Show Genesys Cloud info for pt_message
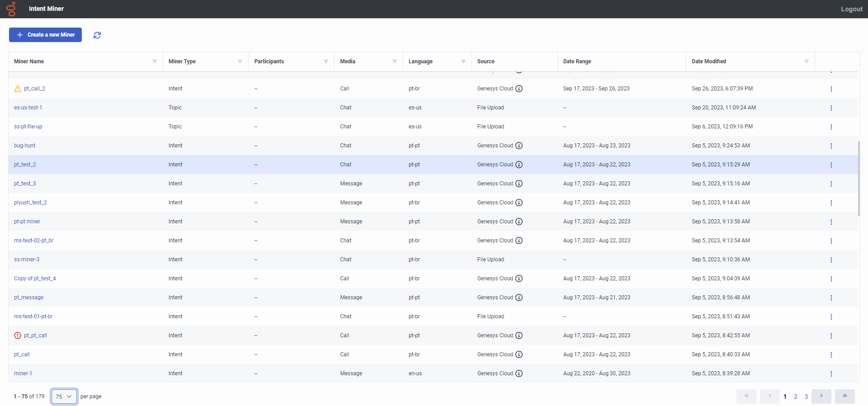 [x=519, y=297]
